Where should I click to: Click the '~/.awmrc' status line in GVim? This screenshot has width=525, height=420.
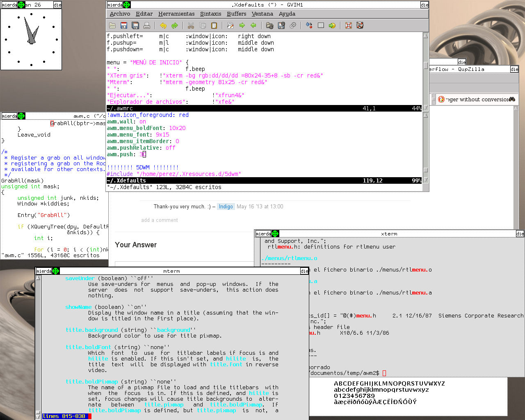point(264,108)
